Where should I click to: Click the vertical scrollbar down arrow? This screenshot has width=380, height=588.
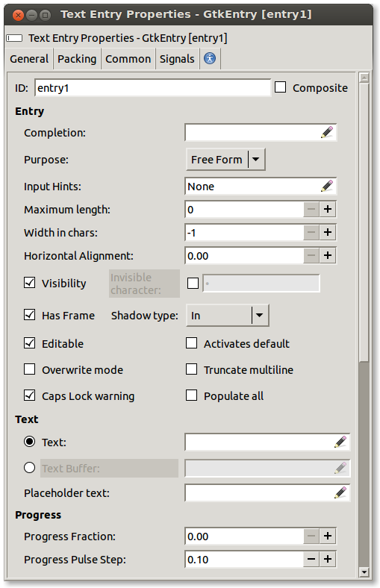coord(364,572)
